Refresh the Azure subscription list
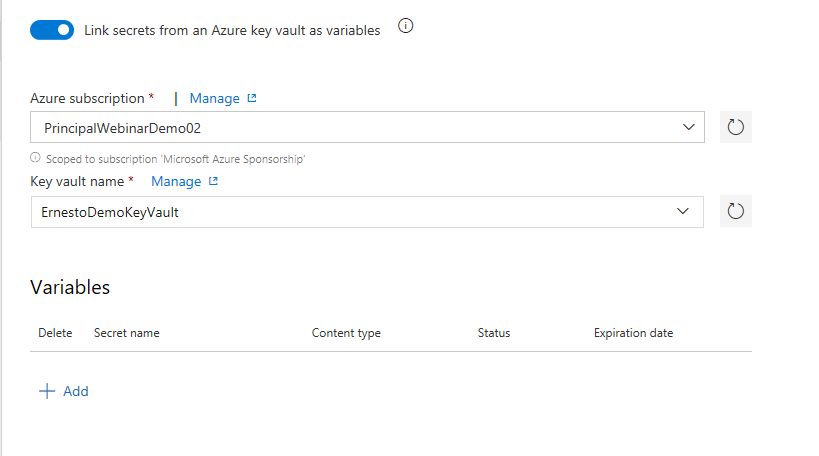Image resolution: width=819 pixels, height=456 pixels. coord(735,127)
